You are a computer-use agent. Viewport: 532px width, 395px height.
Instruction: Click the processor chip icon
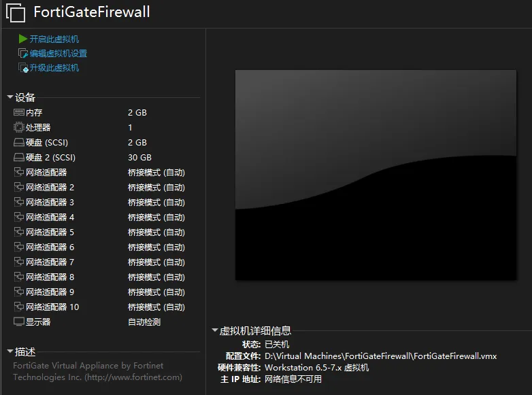pyautogui.click(x=18, y=127)
